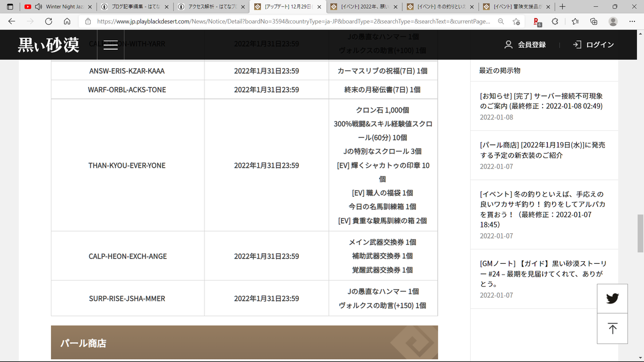
Task: Jump to top with the up-arrow icon
Action: pos(612,329)
